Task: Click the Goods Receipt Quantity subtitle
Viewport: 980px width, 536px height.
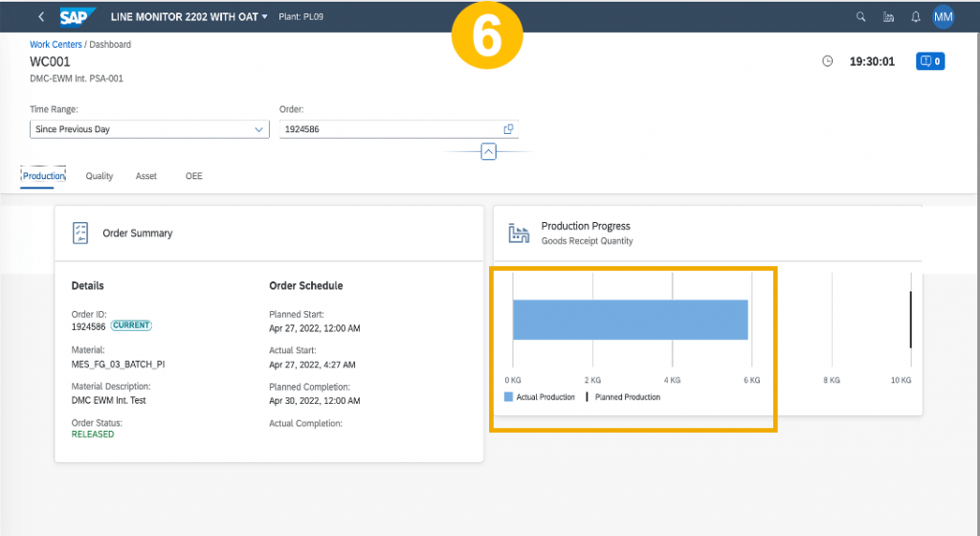Action: (587, 241)
